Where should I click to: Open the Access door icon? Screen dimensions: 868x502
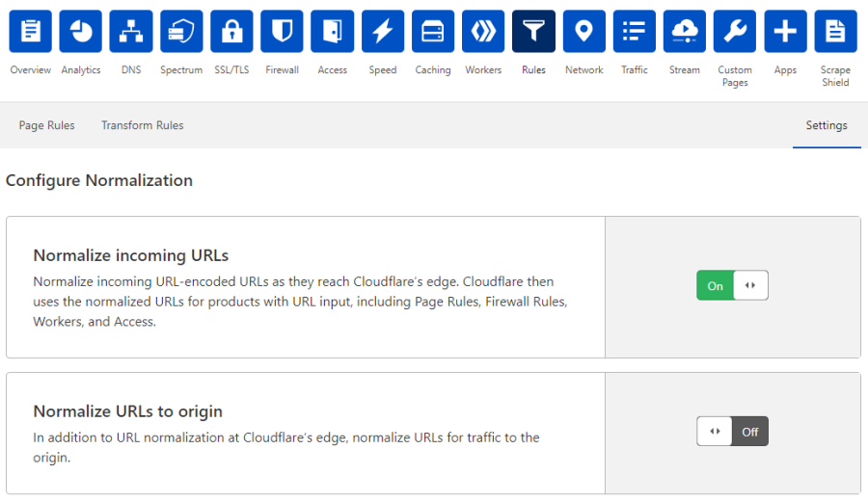[332, 31]
